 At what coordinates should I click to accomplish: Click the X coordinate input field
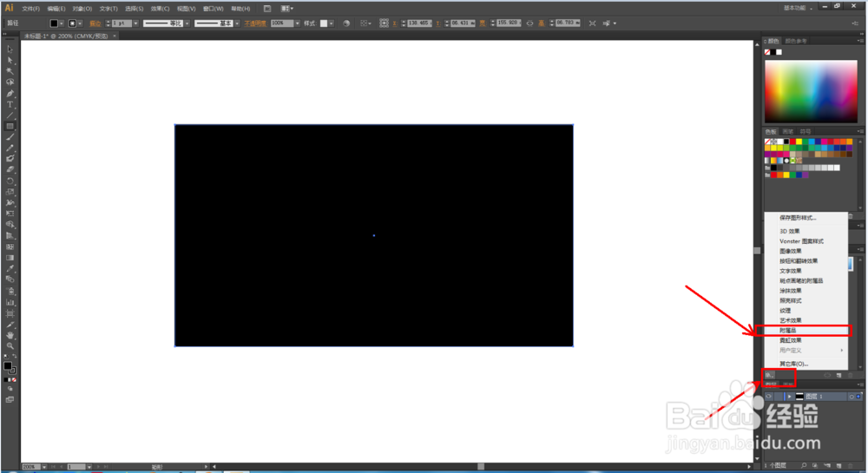(x=419, y=23)
